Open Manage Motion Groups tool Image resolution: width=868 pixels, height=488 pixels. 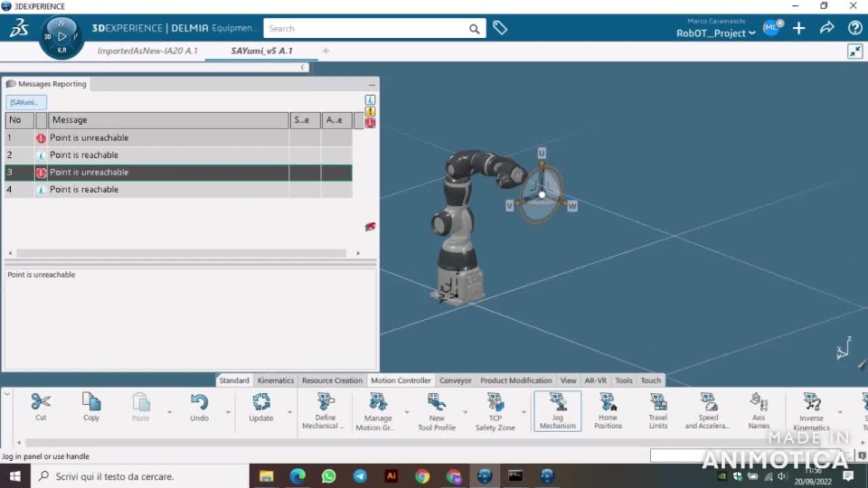(x=377, y=411)
